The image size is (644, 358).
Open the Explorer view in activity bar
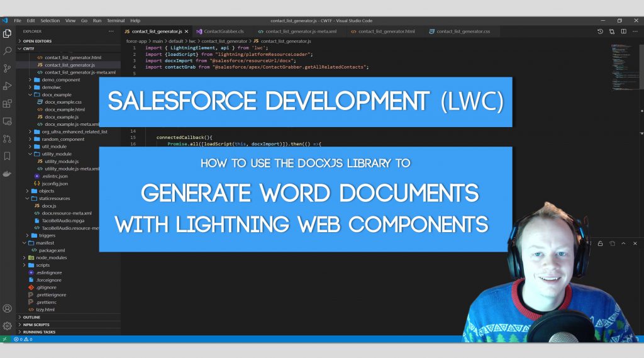(7, 33)
